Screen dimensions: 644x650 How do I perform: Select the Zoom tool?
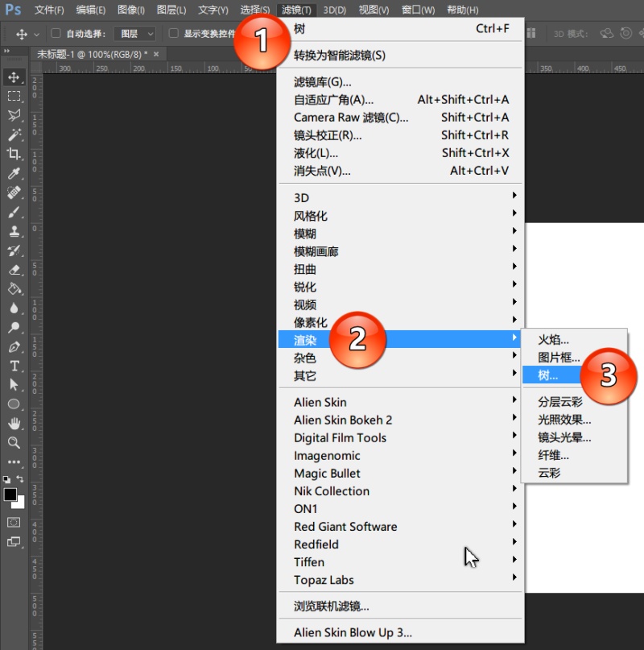coord(14,443)
